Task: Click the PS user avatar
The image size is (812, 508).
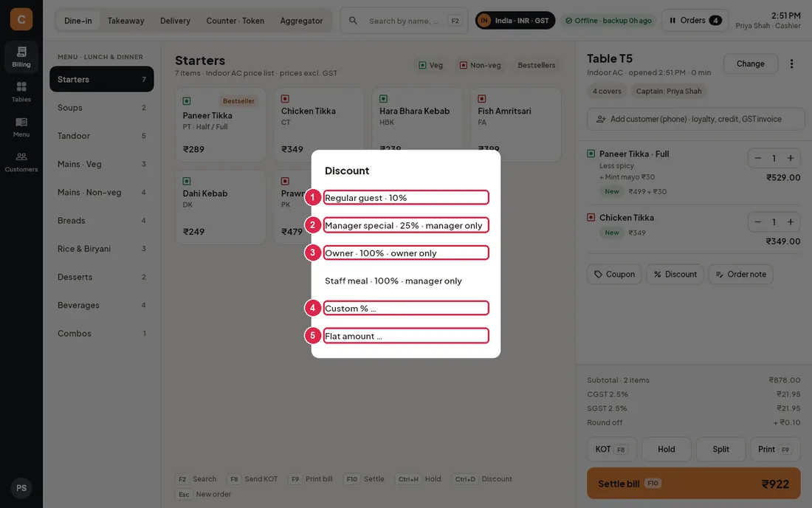Action: [21, 488]
